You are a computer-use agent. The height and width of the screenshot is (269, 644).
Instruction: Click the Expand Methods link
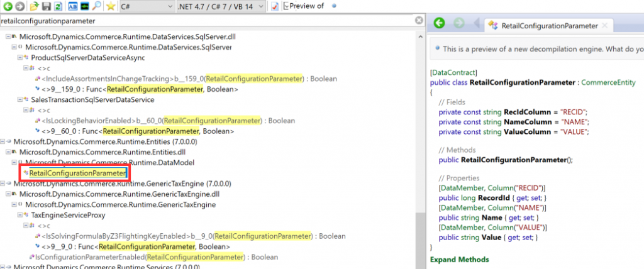460,260
